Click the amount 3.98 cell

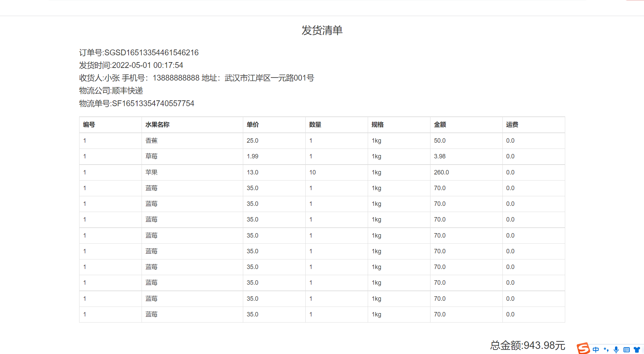pyautogui.click(x=466, y=156)
